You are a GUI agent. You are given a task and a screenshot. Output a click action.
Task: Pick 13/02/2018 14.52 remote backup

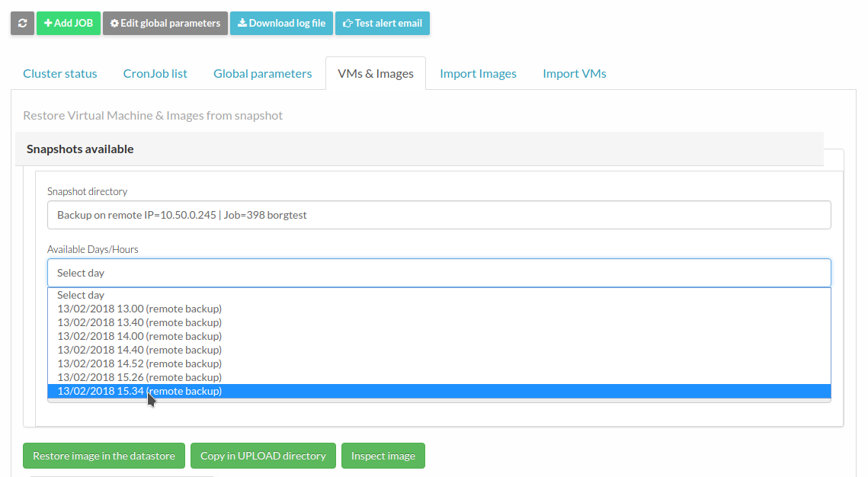pos(439,363)
